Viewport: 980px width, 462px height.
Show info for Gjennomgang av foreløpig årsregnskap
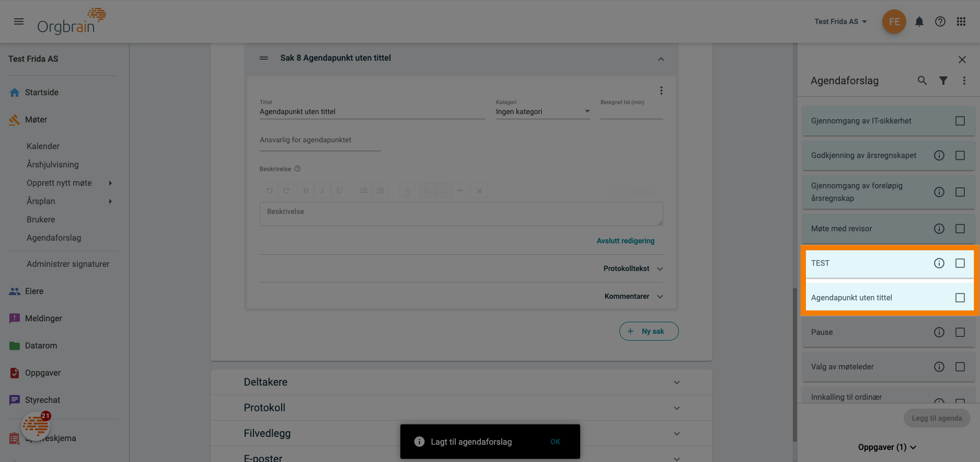click(x=939, y=192)
